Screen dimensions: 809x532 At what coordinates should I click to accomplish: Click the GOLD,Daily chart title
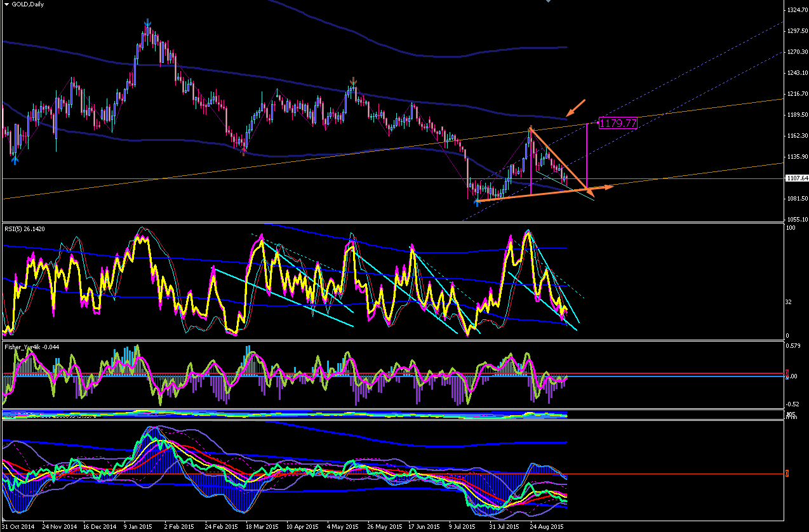tap(27, 4)
